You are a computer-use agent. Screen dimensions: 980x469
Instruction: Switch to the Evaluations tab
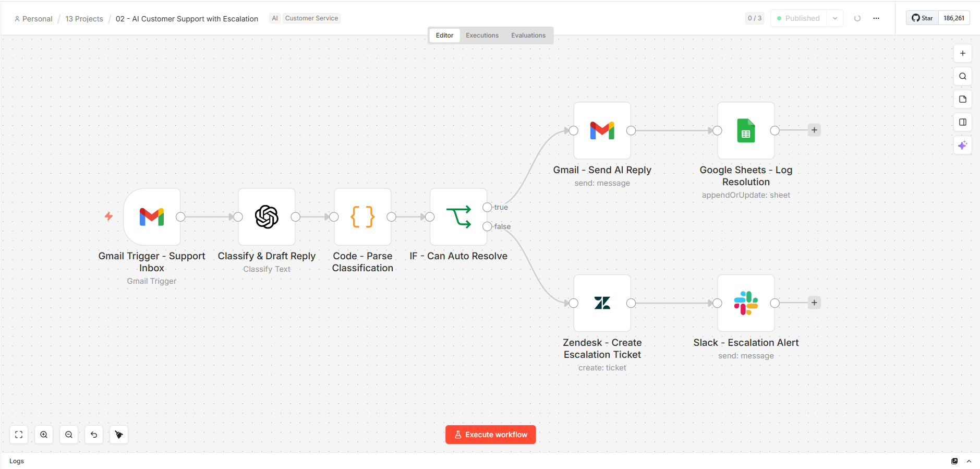coord(528,35)
